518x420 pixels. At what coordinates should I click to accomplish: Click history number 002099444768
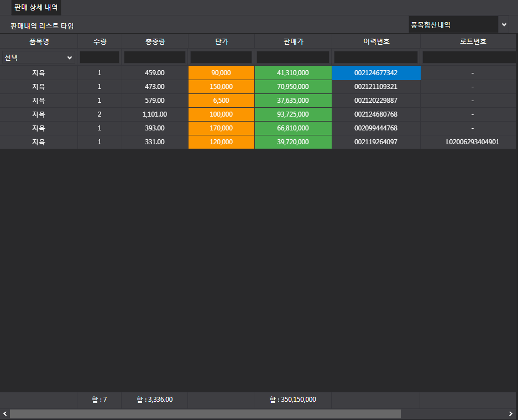click(376, 128)
